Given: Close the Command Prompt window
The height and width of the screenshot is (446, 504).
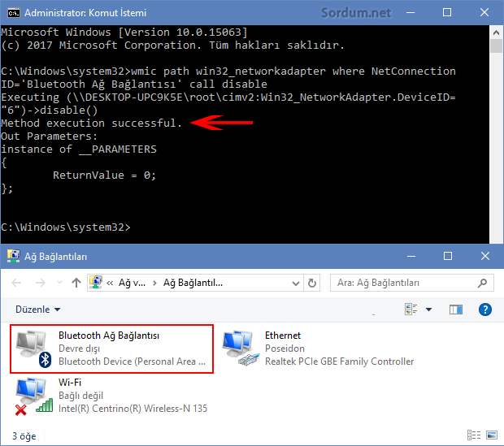Looking at the screenshot, I should 484,13.
